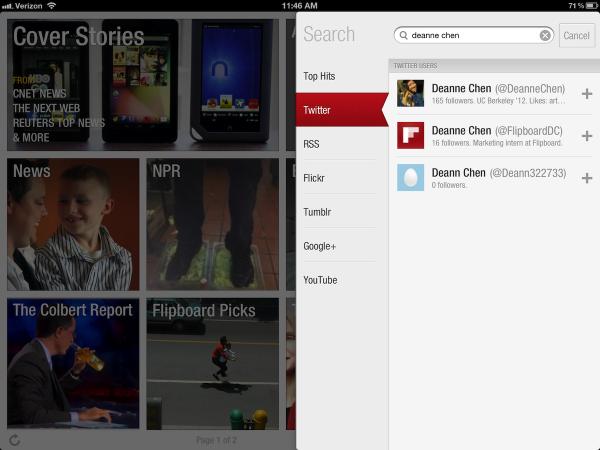Open the Deanne Chen (@DeanneChen) result
Screen dimensions: 600x450
[x=494, y=93]
